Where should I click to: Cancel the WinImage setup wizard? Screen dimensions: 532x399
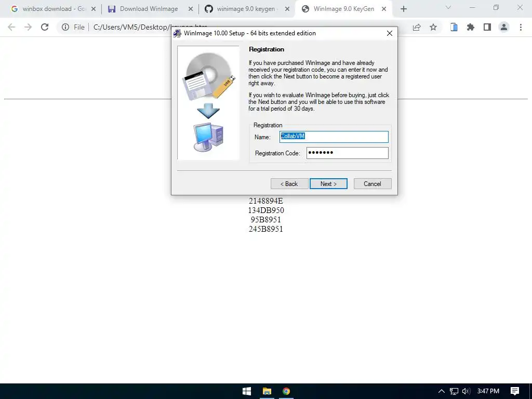coord(372,183)
